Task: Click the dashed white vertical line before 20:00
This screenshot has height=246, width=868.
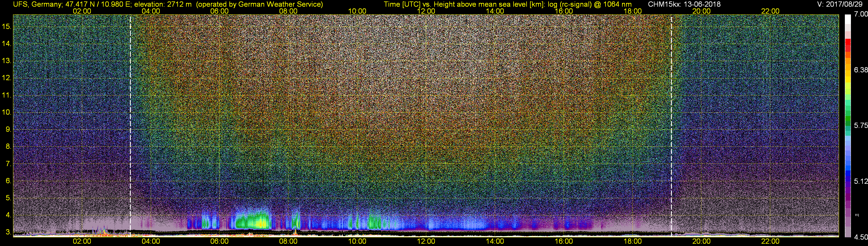Action: [x=672, y=126]
